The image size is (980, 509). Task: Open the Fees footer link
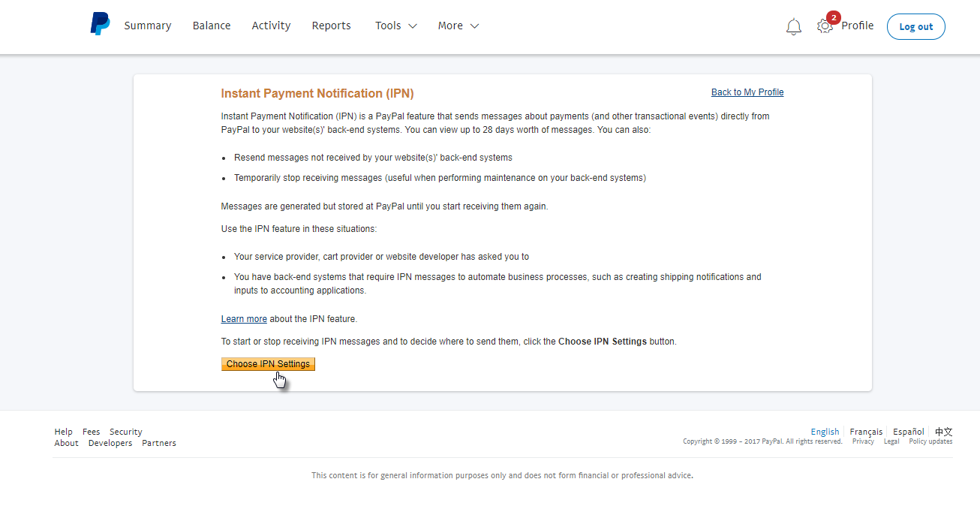point(91,432)
